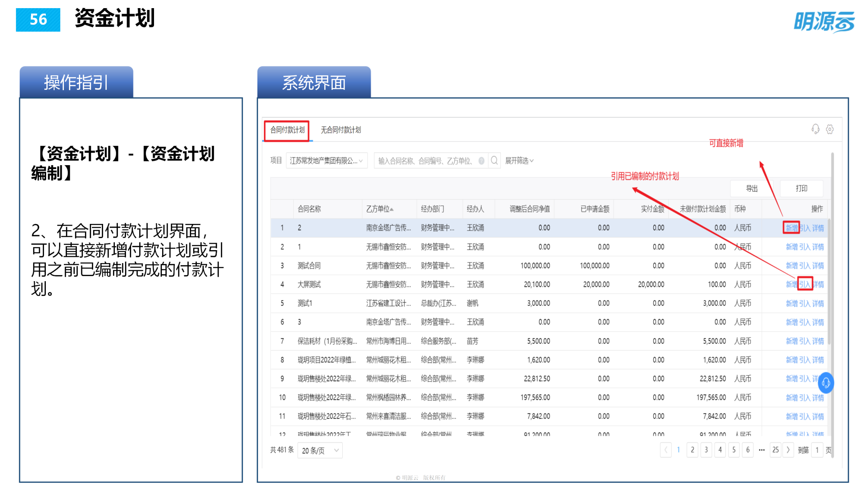Switch to 无合同付款计划 tab
This screenshot has height=487, width=868.
[x=341, y=130]
